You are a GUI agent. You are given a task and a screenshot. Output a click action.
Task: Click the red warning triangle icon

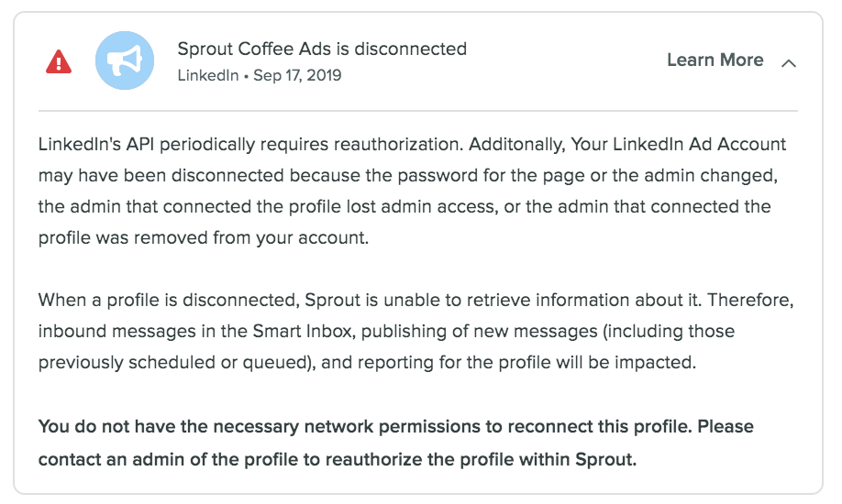[x=59, y=61]
